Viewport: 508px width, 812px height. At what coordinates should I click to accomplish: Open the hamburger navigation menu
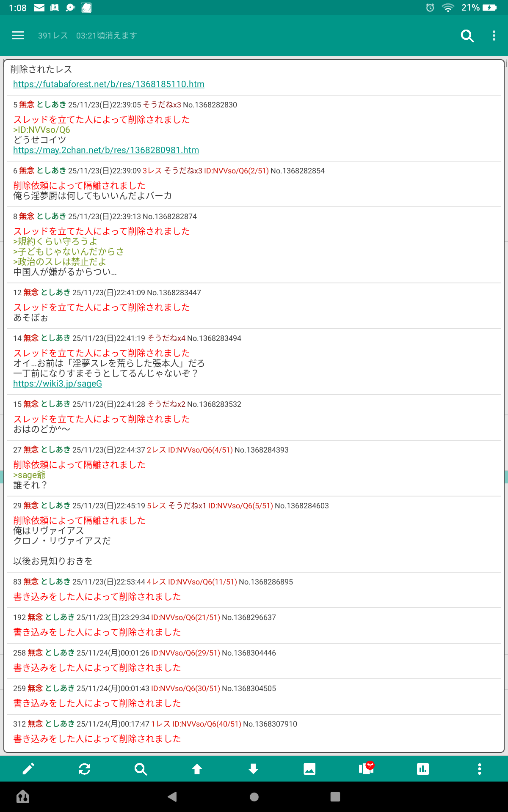click(18, 36)
